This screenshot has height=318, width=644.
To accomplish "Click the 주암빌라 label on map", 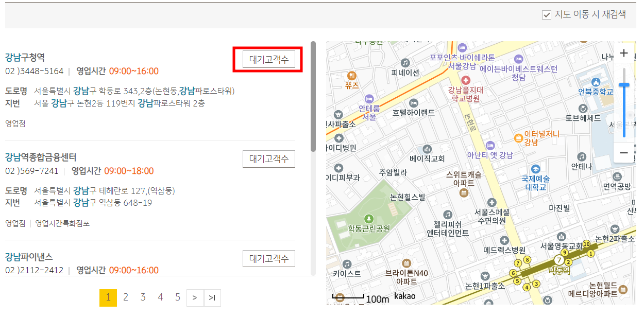I will tap(393, 172).
